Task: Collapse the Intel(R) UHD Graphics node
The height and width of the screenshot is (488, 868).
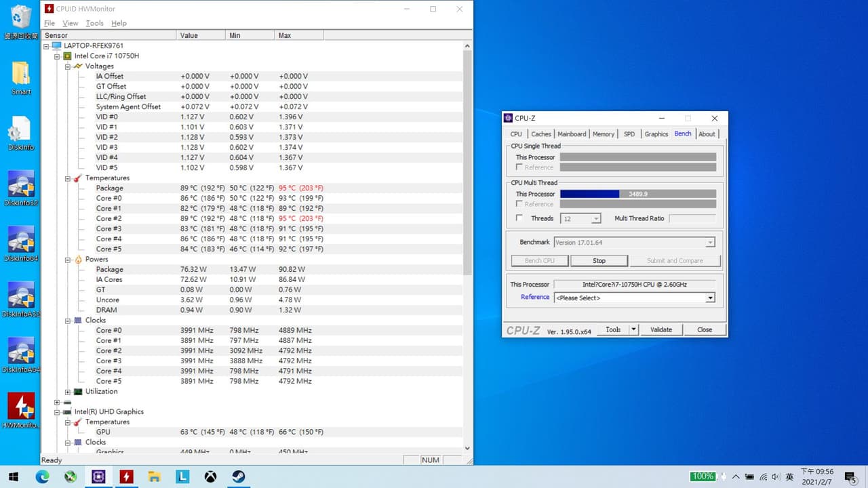Action: point(57,412)
